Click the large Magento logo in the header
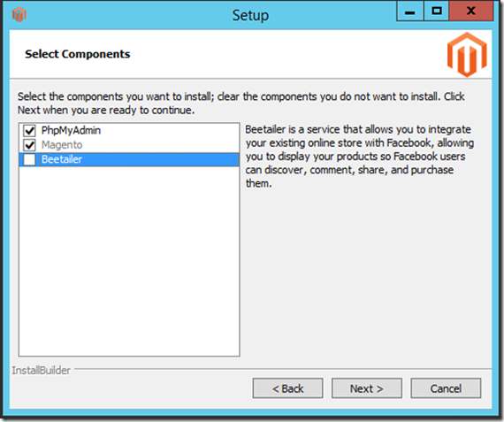Screen dimensions: 504x422 click(x=467, y=54)
